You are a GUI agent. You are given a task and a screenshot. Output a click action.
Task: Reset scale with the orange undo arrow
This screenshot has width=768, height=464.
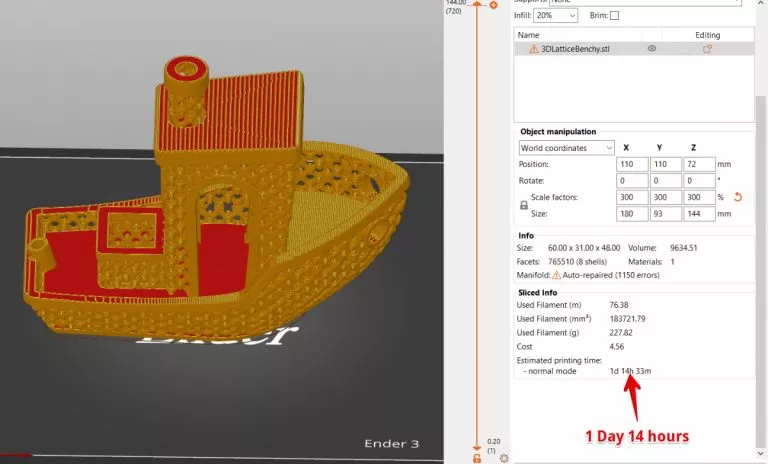pos(738,197)
